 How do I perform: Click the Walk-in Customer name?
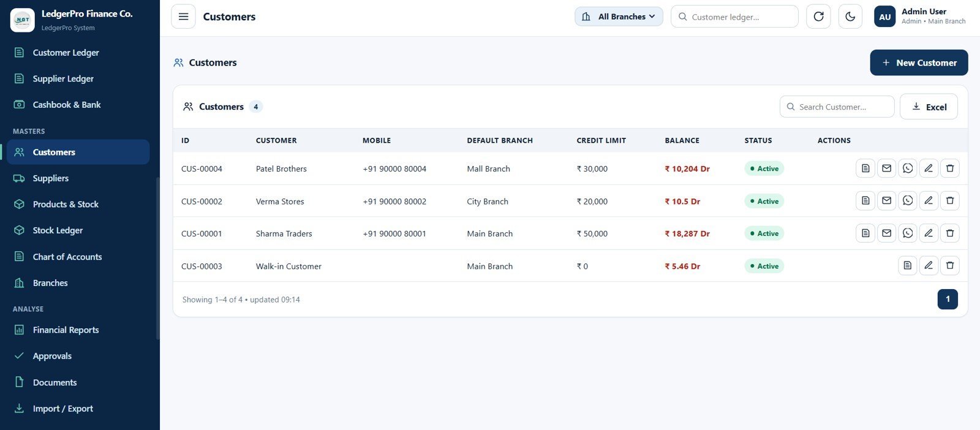click(x=288, y=266)
